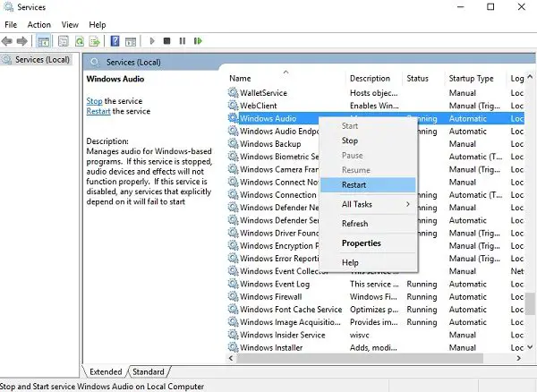Select the WalletService row

point(376,93)
